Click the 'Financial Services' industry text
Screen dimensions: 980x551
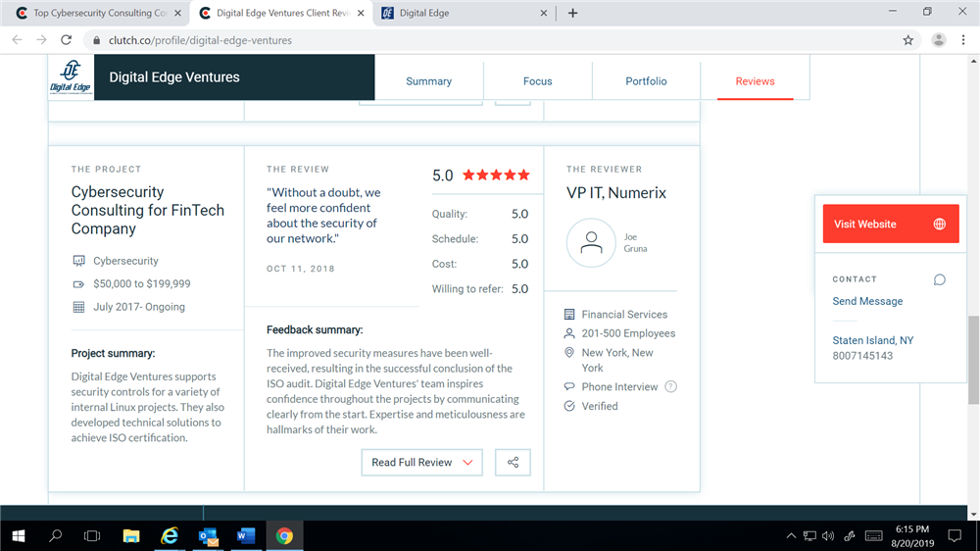click(624, 315)
